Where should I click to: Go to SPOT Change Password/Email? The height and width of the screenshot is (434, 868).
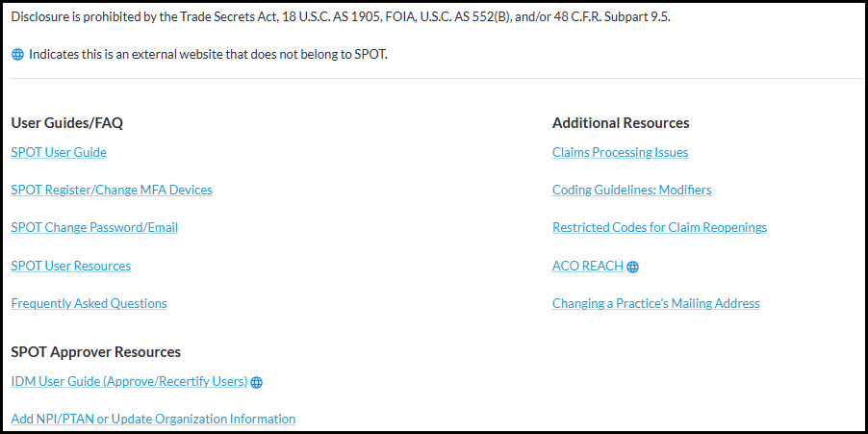pos(94,228)
